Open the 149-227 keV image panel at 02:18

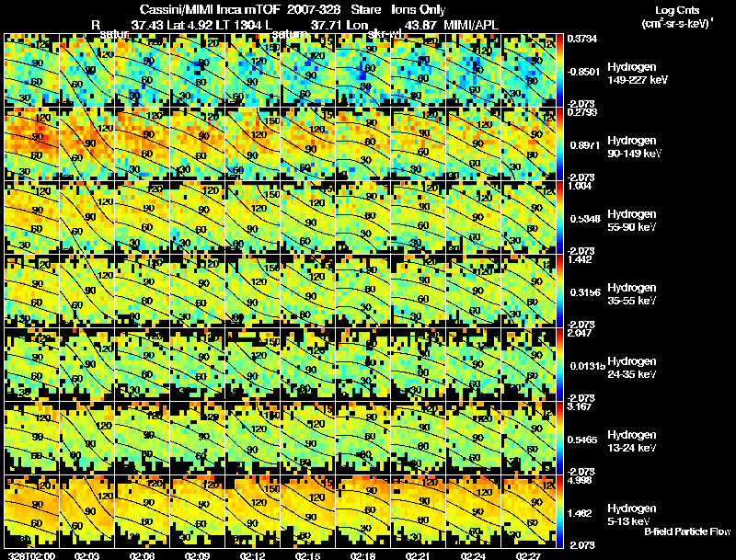[x=363, y=71]
